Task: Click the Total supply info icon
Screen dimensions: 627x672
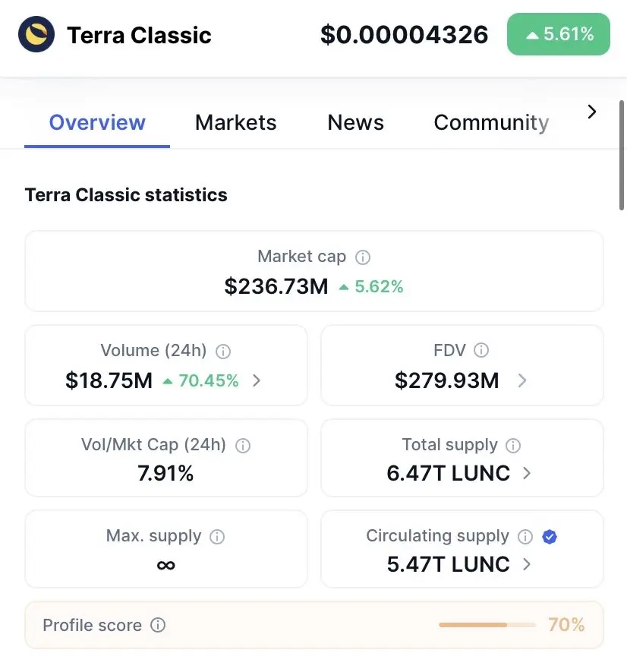Action: (x=513, y=446)
